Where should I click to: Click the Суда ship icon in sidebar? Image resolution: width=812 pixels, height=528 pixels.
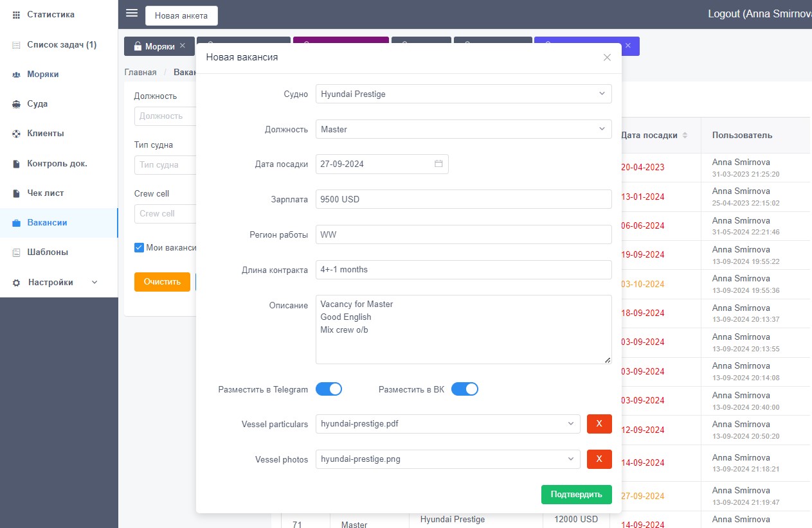16,104
